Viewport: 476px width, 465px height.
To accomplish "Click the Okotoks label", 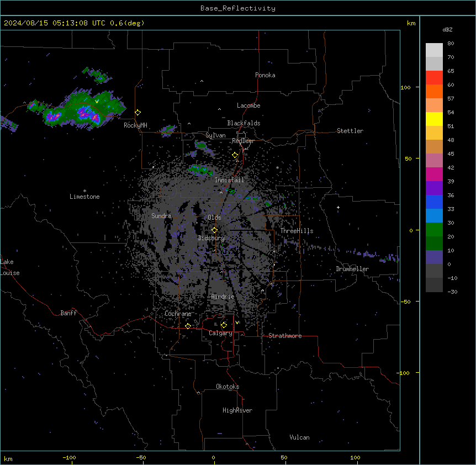I will pos(228,387).
